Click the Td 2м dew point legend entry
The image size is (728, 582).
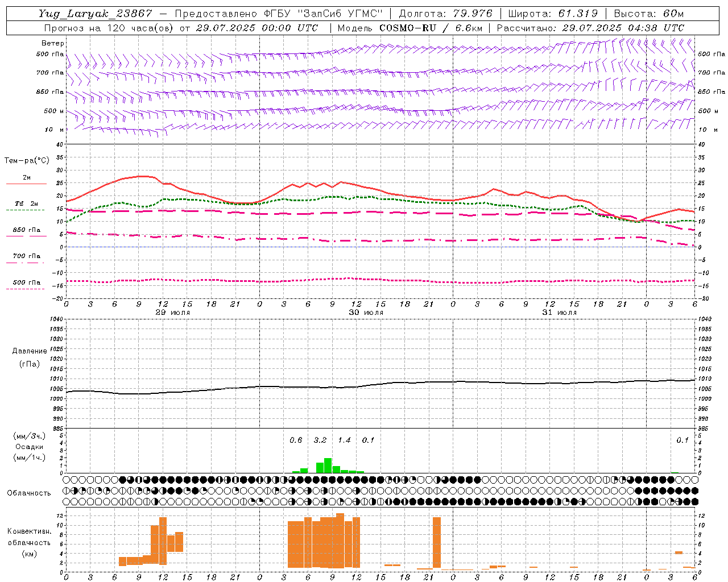(x=27, y=203)
